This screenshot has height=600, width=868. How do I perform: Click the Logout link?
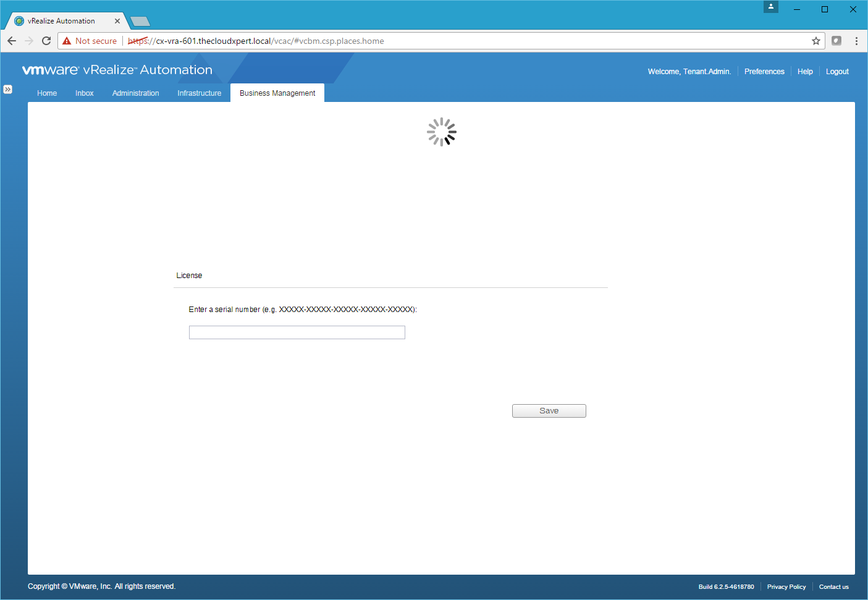pos(837,72)
